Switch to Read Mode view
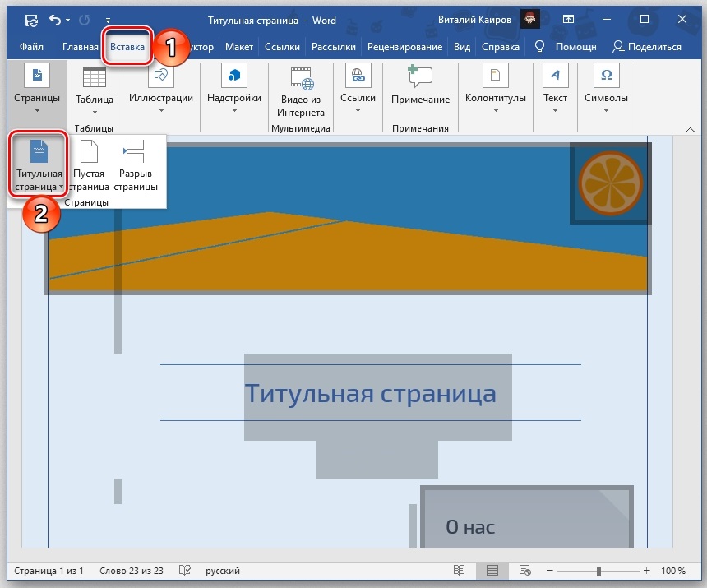 point(460,571)
